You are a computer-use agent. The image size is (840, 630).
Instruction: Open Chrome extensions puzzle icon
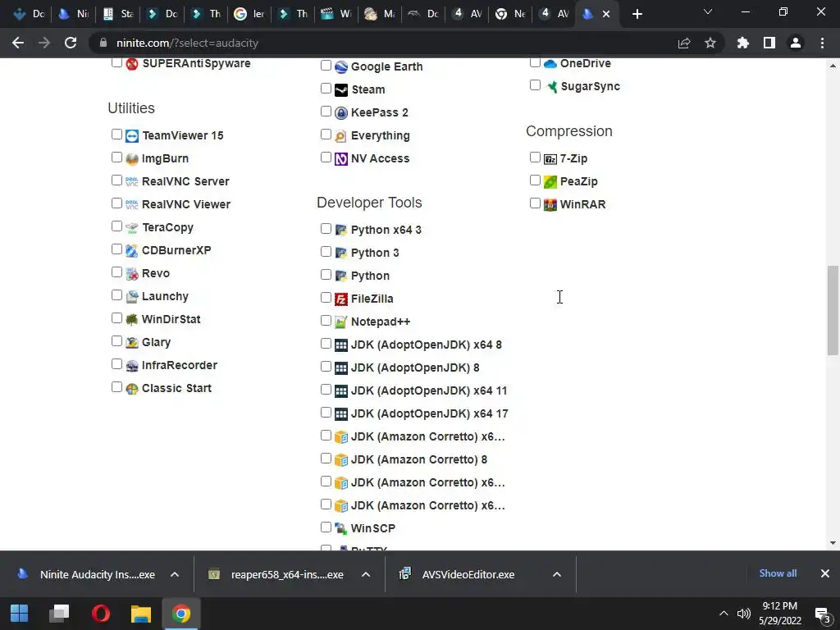pos(742,43)
